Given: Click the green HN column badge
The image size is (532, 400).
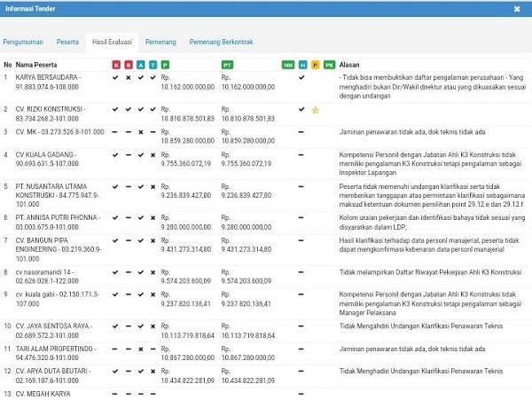Looking at the screenshot, I should tap(288, 65).
